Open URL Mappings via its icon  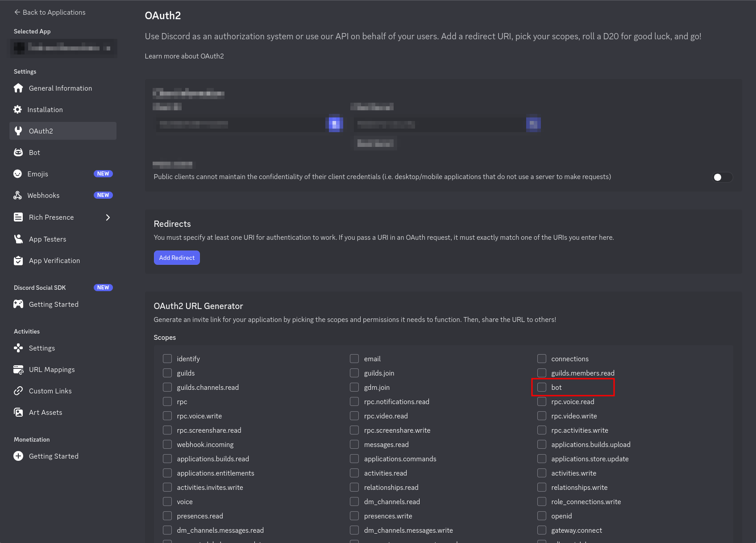(18, 369)
